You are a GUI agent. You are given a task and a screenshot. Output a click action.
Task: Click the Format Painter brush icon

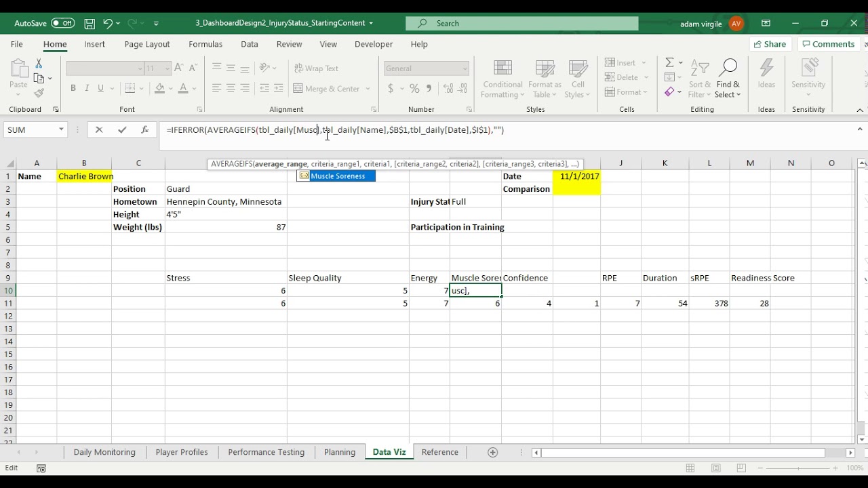(39, 94)
